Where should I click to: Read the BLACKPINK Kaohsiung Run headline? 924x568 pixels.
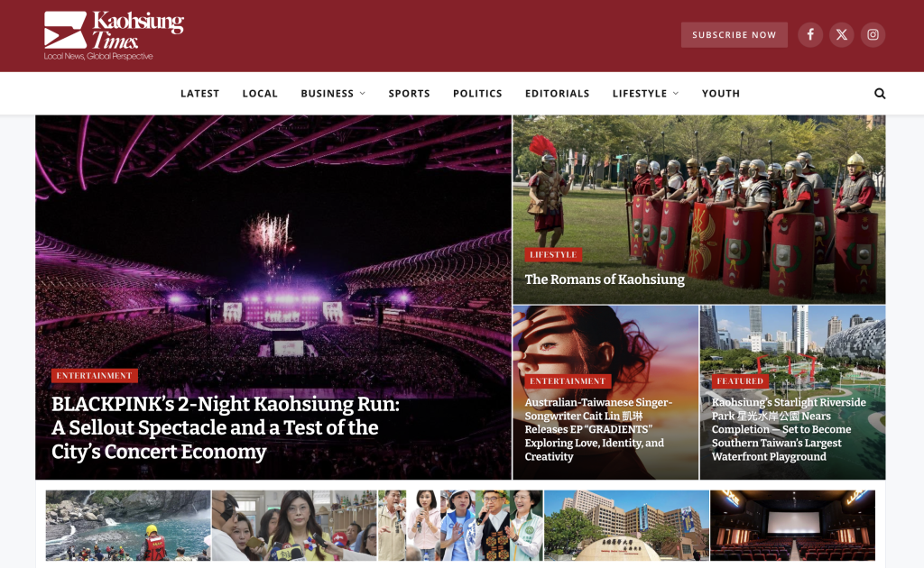click(226, 428)
